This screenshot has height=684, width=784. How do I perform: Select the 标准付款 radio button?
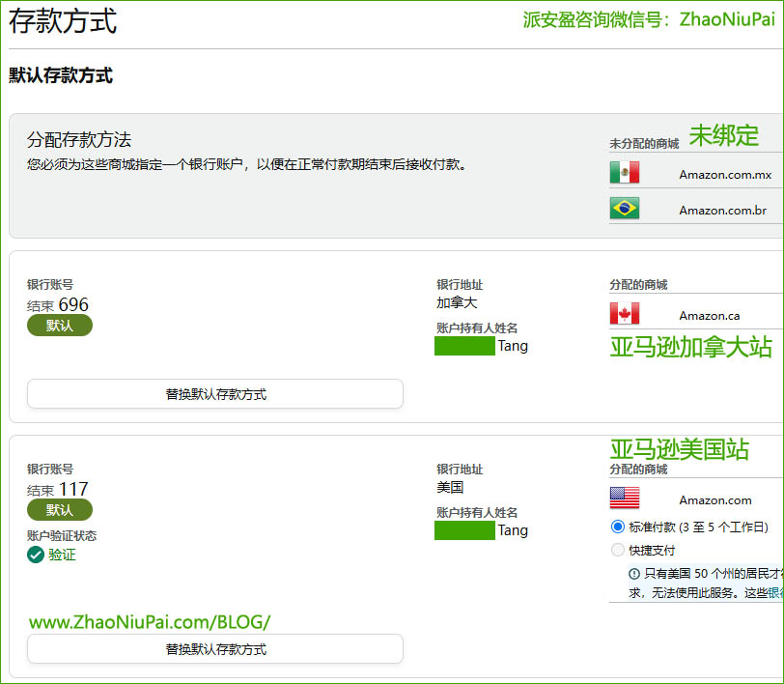pos(618,527)
